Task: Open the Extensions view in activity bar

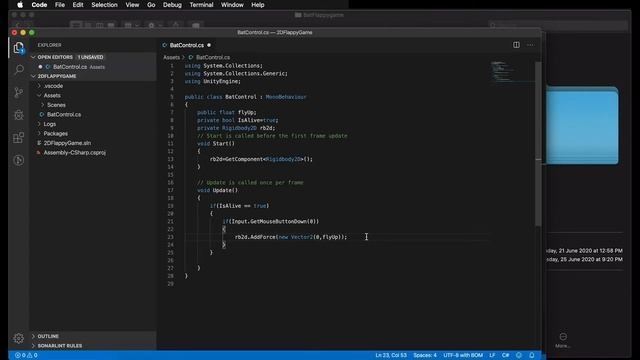Action: [x=19, y=138]
